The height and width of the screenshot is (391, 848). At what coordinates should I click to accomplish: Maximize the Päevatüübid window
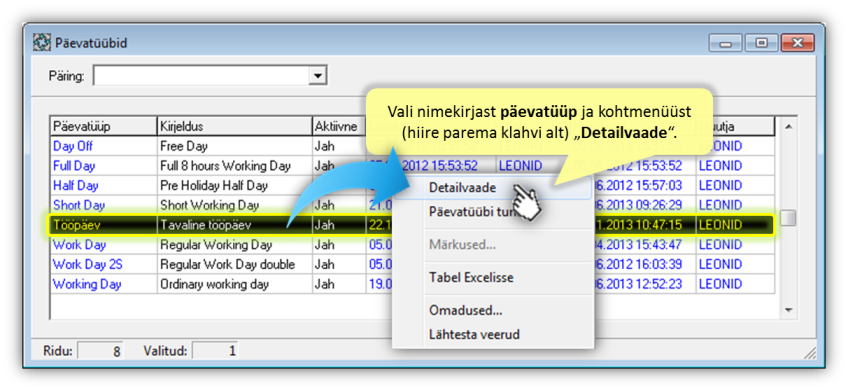pos(761,43)
